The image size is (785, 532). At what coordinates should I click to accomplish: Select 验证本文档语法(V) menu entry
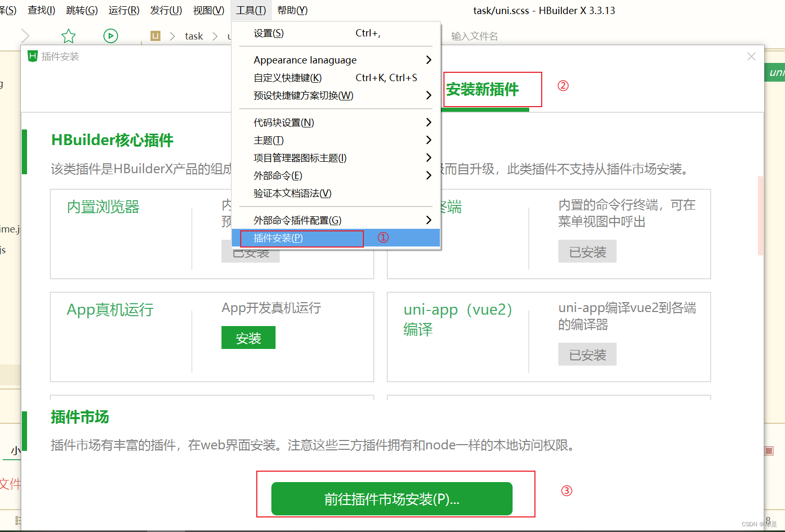336,193
